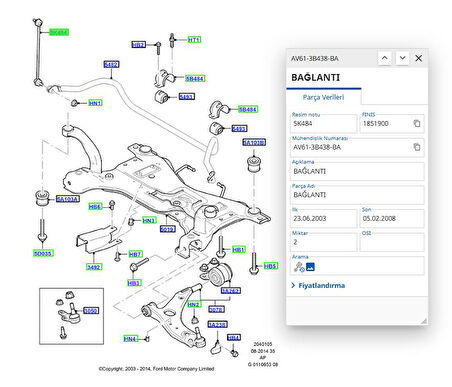Close the BAĞLANTI part details panel
The image size is (452, 387).
419,58
